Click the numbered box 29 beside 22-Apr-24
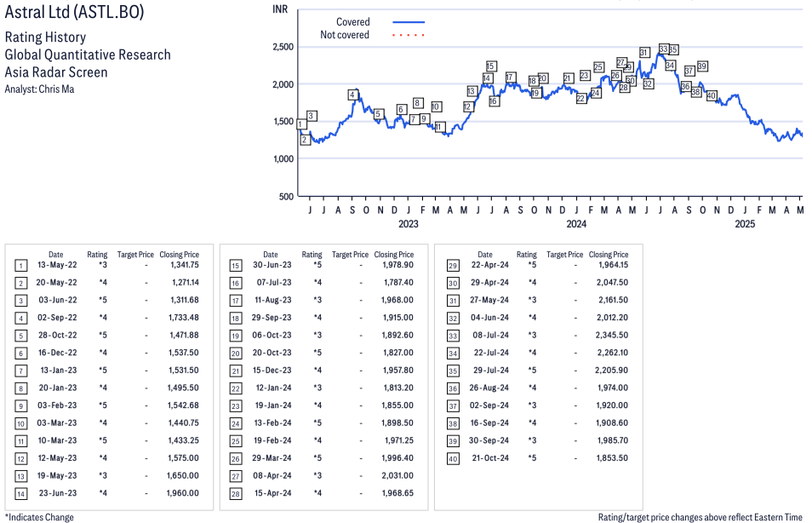This screenshot has height=523, width=812. (453, 266)
